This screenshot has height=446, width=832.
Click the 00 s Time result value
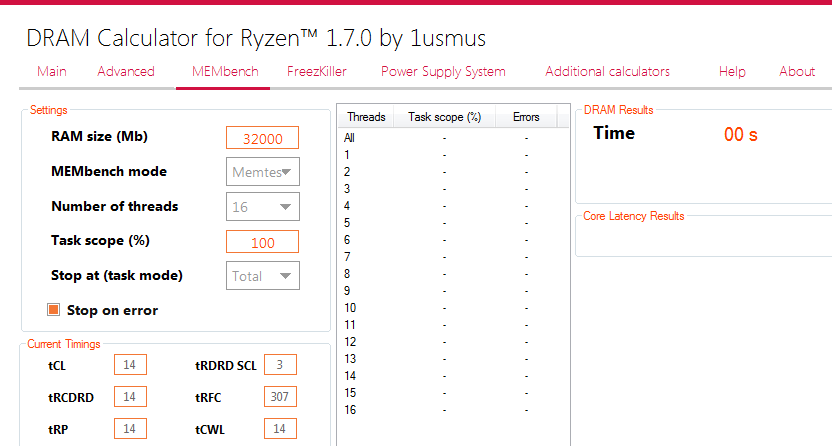(x=741, y=135)
